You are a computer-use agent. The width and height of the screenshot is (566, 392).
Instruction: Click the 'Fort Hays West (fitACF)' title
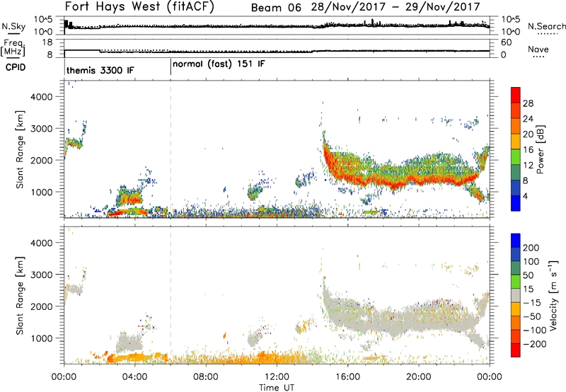click(139, 6)
